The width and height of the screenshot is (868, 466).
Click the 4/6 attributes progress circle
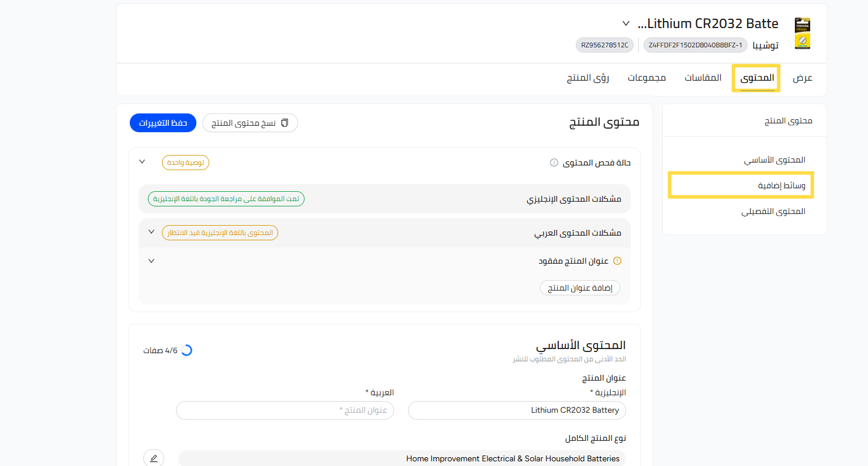pyautogui.click(x=186, y=351)
